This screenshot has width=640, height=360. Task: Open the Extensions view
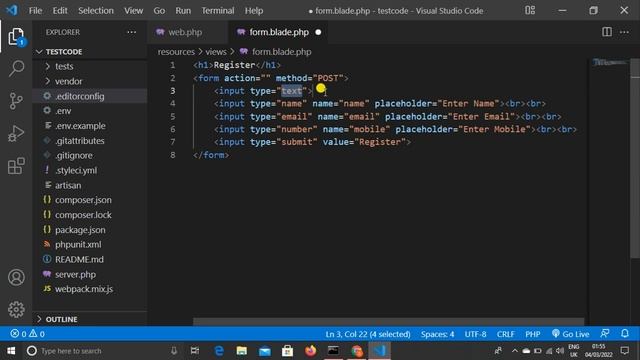point(16,166)
